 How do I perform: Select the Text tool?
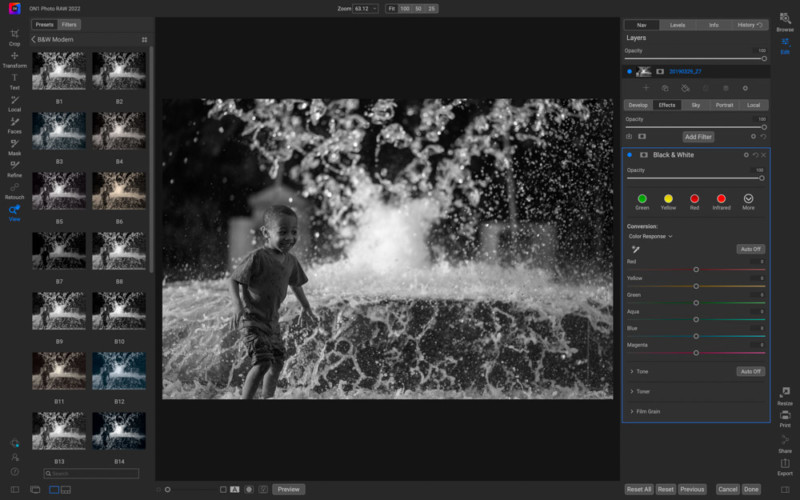pyautogui.click(x=14, y=82)
